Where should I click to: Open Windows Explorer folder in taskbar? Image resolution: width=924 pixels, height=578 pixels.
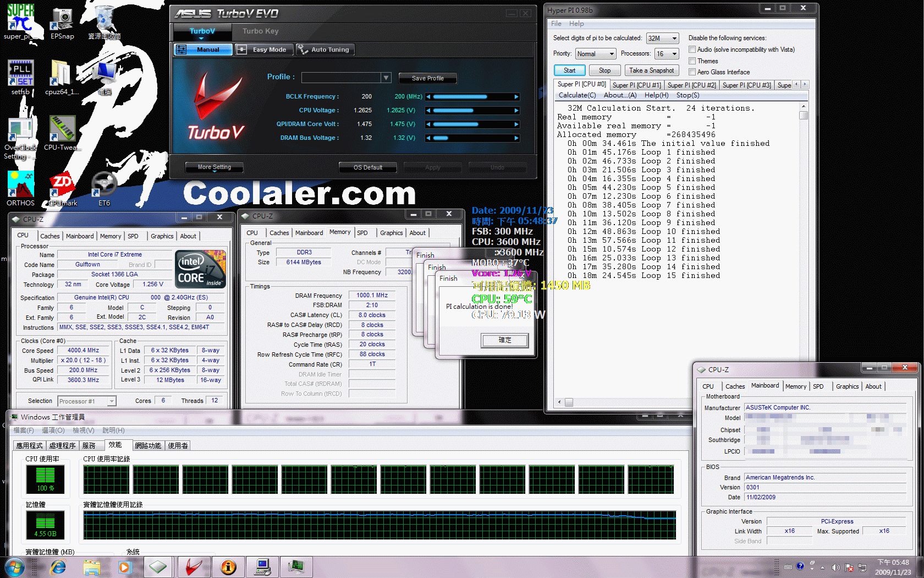click(92, 567)
